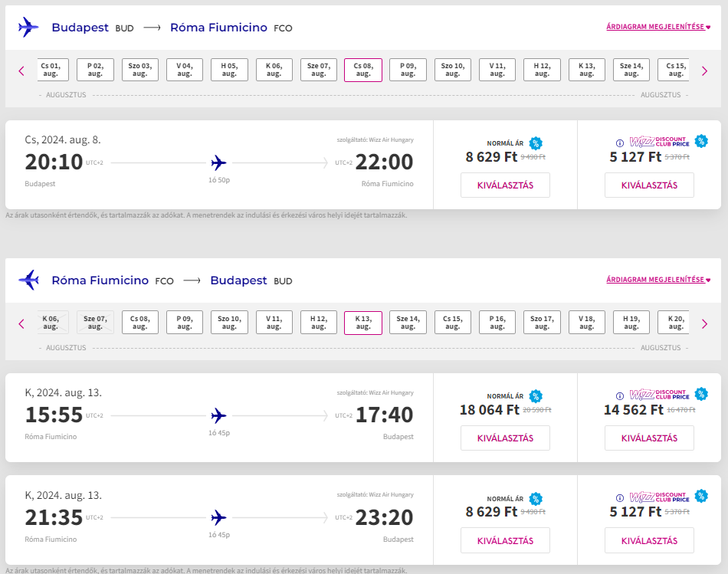Show later outbound dates with right arrow

(705, 71)
